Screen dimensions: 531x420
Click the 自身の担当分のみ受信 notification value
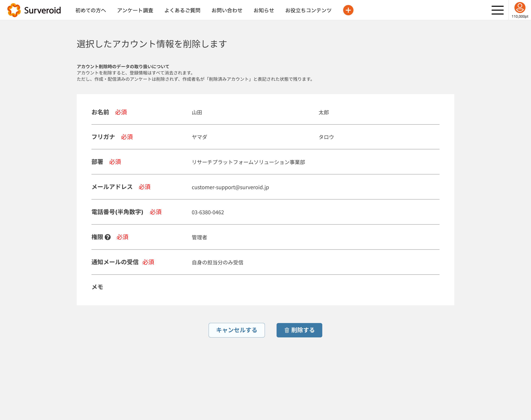point(217,263)
